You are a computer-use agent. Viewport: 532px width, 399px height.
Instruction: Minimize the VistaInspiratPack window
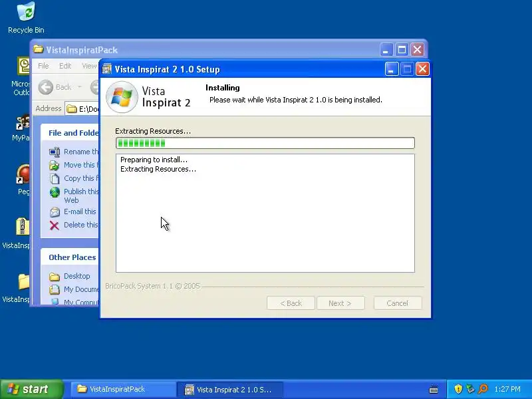click(386, 50)
